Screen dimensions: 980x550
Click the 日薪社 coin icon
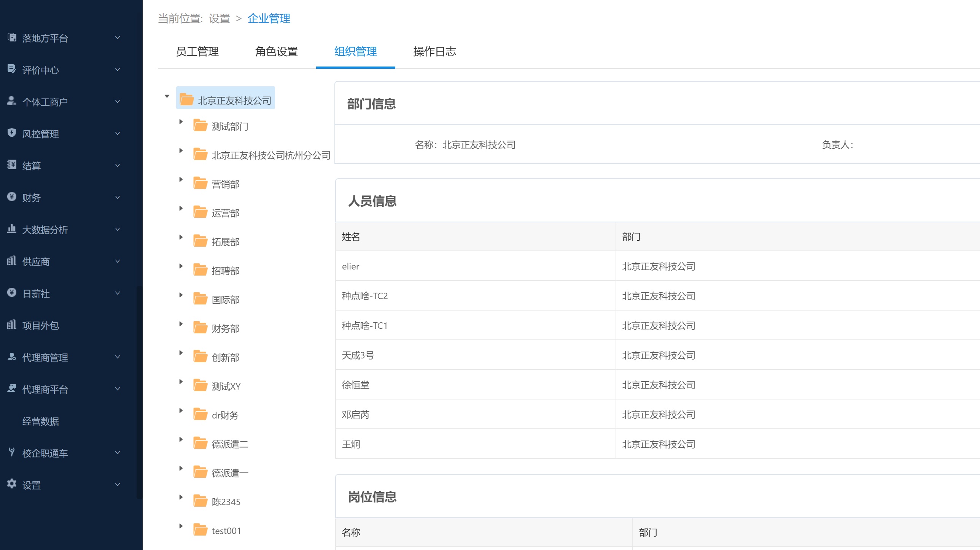tap(12, 293)
